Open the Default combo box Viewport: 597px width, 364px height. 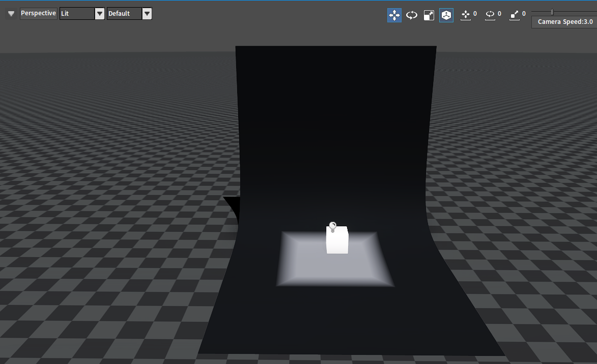(129, 13)
